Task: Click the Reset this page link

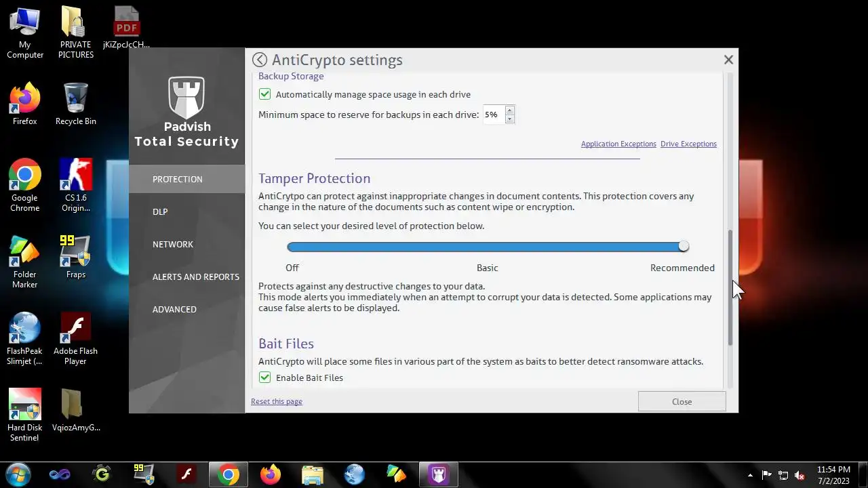Action: pos(277,401)
